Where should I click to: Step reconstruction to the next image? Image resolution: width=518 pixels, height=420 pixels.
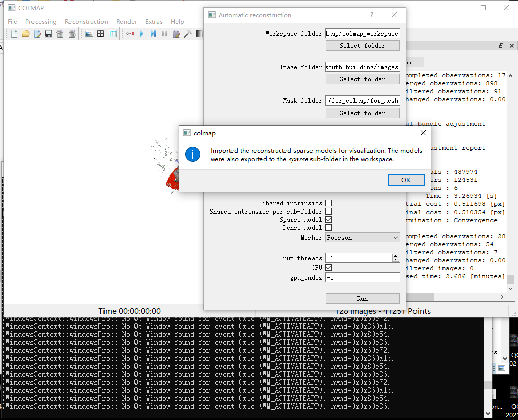pos(153,34)
